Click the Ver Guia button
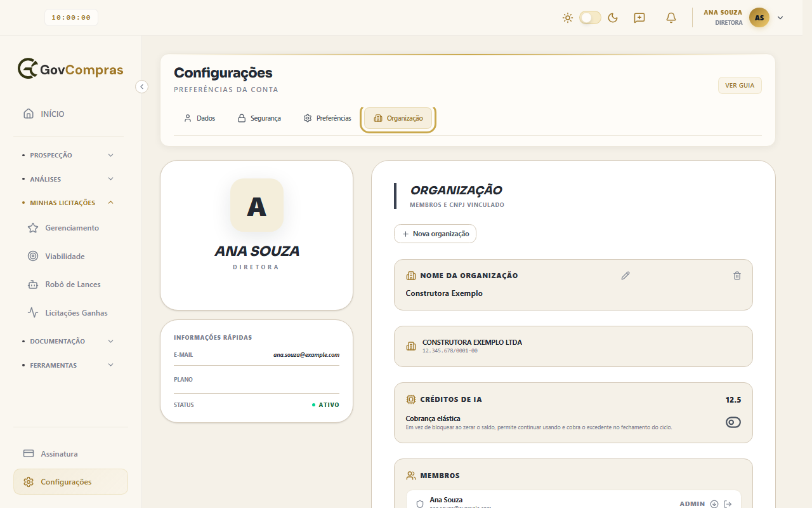This screenshot has height=508, width=812. pyautogui.click(x=740, y=85)
